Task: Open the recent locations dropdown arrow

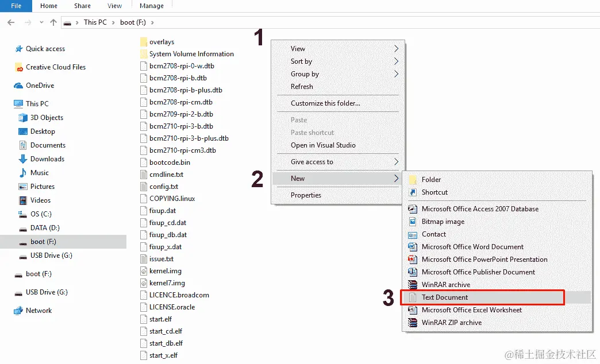Action: pos(41,22)
